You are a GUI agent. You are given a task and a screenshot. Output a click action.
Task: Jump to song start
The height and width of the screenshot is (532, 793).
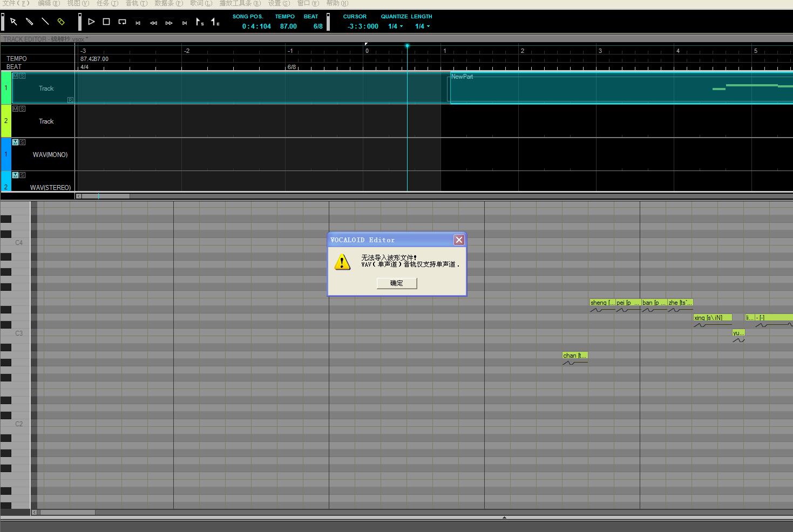click(x=138, y=23)
